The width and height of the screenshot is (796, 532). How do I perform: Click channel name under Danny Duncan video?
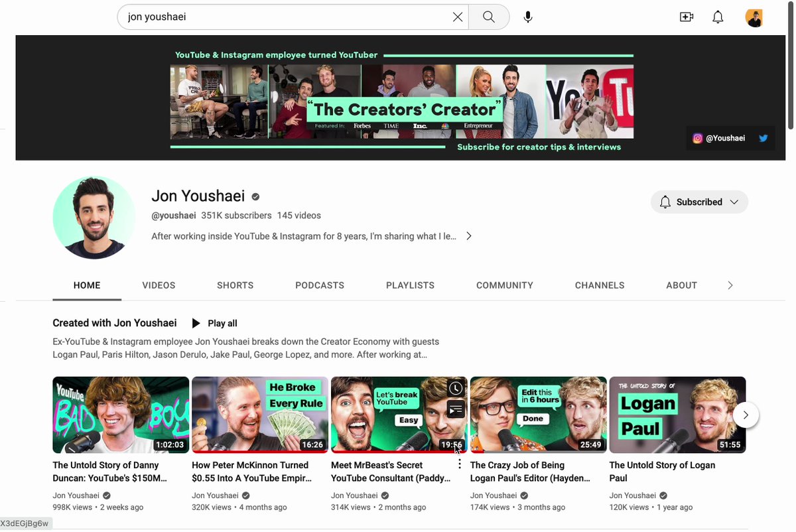[x=76, y=496]
